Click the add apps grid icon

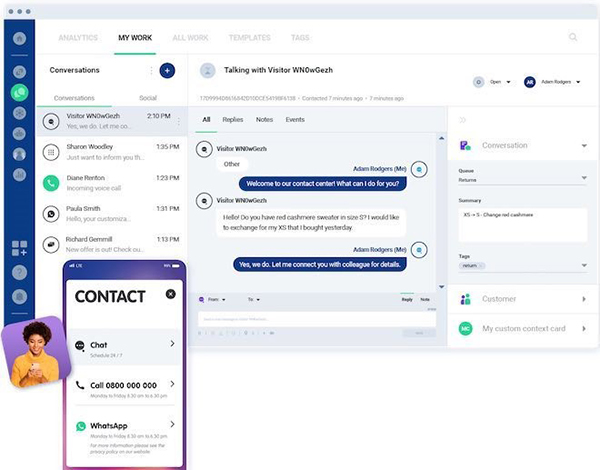19,248
